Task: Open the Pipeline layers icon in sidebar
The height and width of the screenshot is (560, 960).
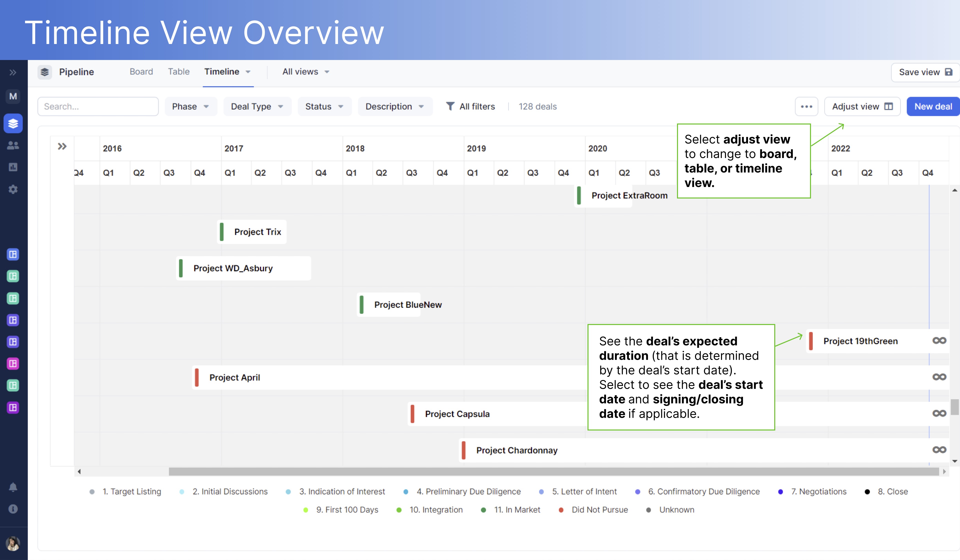Action: pyautogui.click(x=13, y=123)
